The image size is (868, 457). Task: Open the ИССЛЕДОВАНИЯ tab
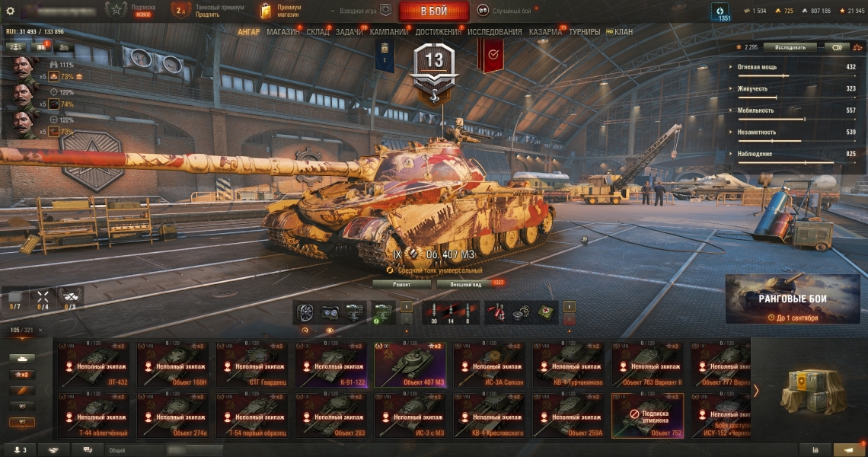pos(494,32)
